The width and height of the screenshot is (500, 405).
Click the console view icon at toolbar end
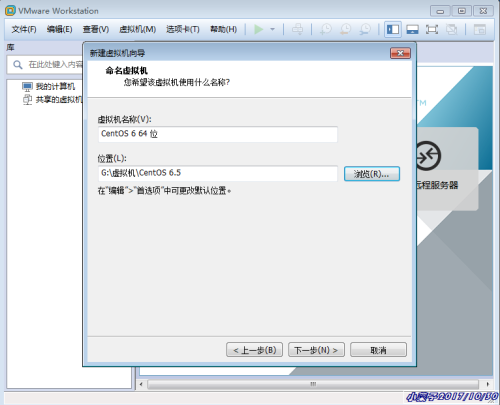coord(480,29)
